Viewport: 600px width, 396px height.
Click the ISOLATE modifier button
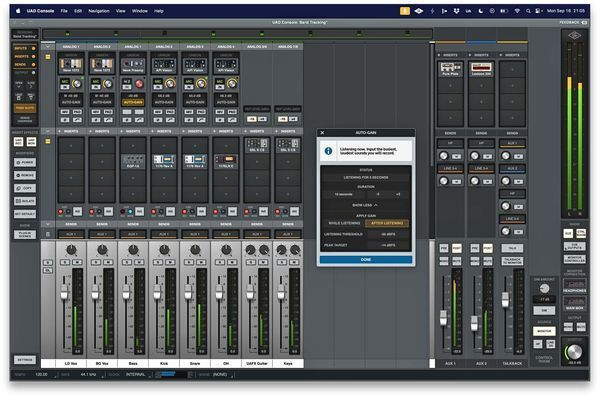pyautogui.click(x=25, y=201)
